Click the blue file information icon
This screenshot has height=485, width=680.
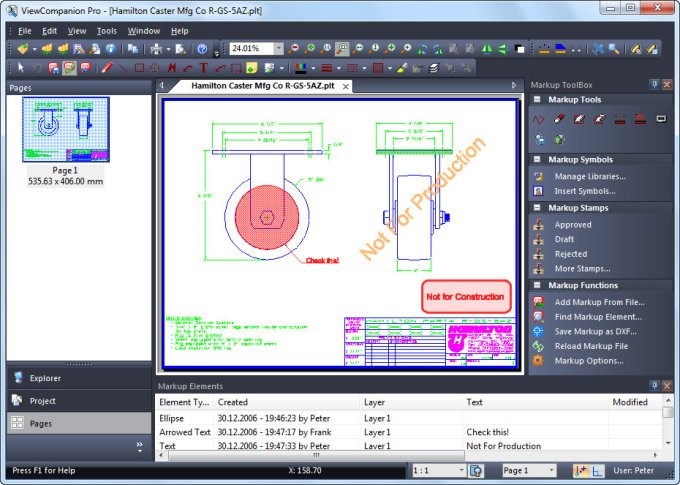click(111, 49)
